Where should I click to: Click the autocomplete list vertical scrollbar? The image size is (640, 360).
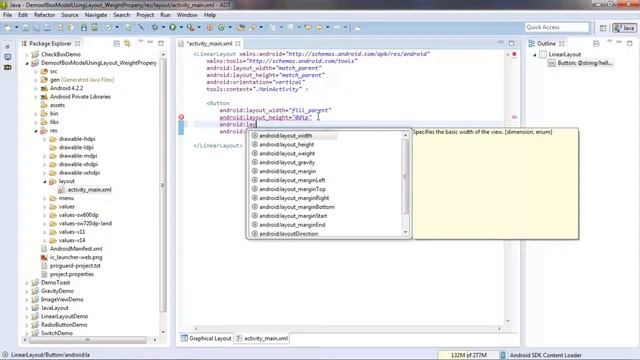point(405,176)
